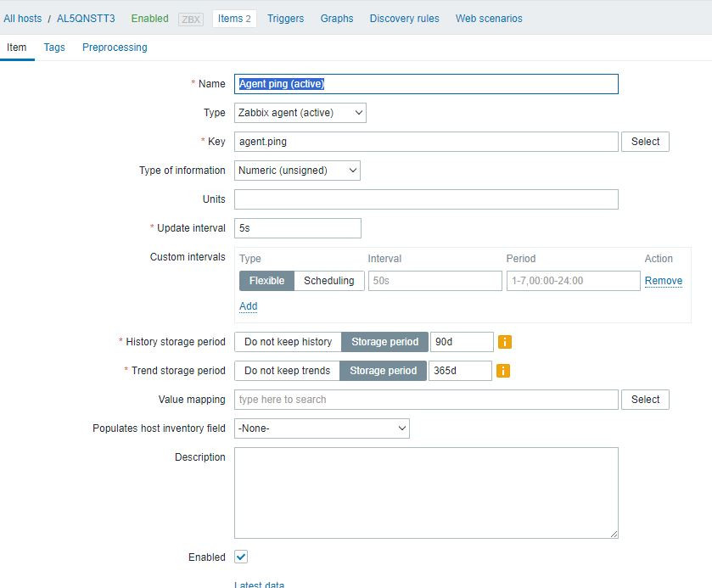The width and height of the screenshot is (712, 588).
Task: Select Scheduling custom interval type
Action: (329, 281)
